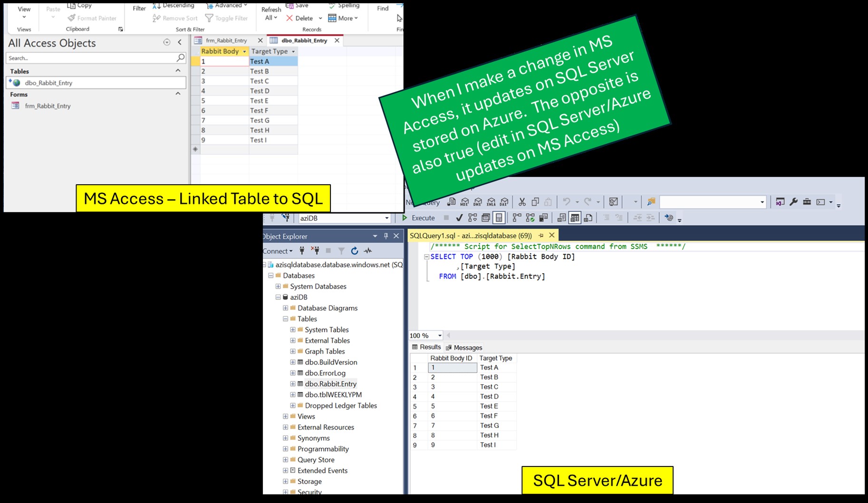Toggle Include Actual Execution Plan icon
Viewport: 868px width, 503px height.
pos(517,218)
